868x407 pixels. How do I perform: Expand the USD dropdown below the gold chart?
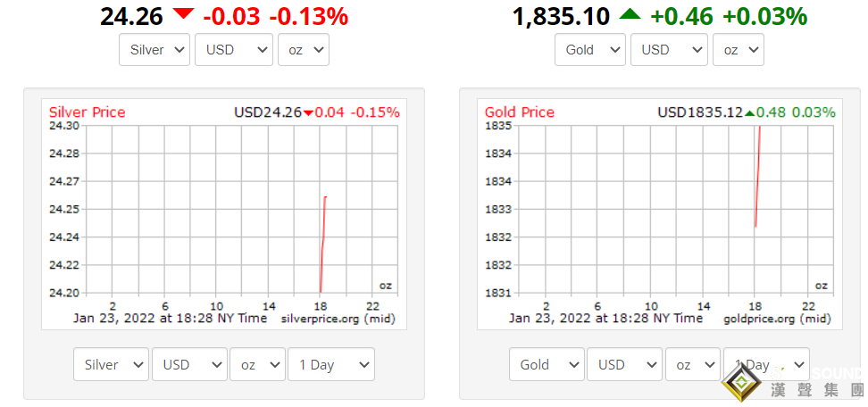point(626,364)
